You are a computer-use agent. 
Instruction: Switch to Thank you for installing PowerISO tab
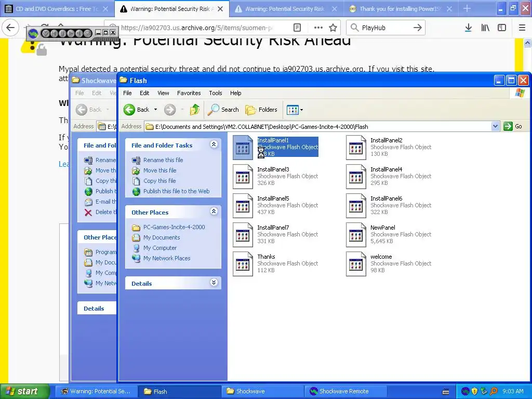click(401, 9)
